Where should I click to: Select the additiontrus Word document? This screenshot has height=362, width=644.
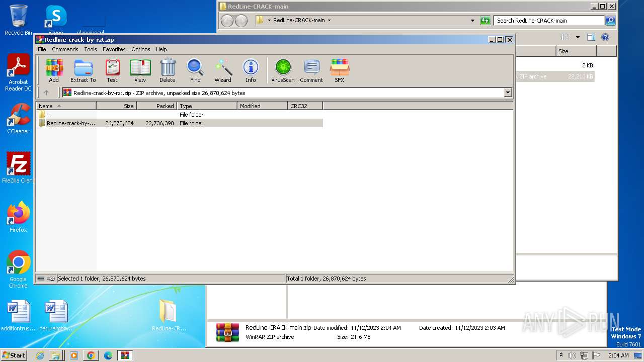pos(18,316)
